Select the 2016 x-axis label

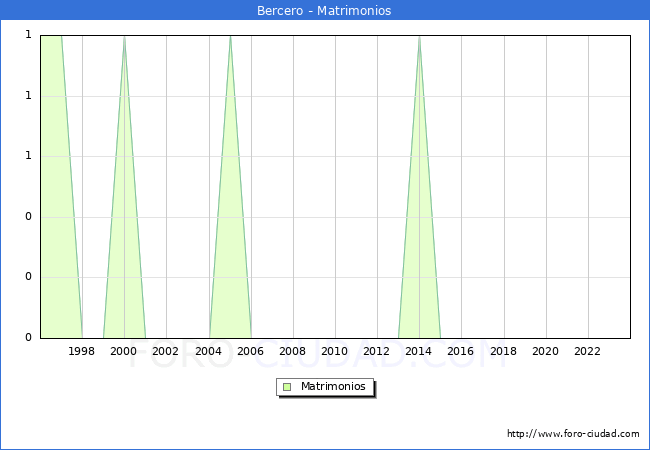[x=460, y=351]
